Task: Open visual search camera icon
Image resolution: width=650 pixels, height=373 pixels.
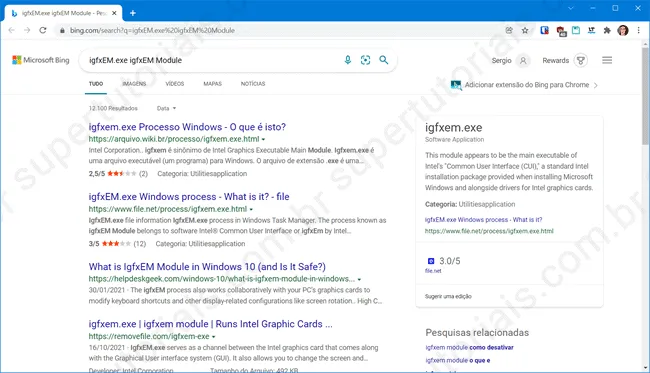Action: 365,60
